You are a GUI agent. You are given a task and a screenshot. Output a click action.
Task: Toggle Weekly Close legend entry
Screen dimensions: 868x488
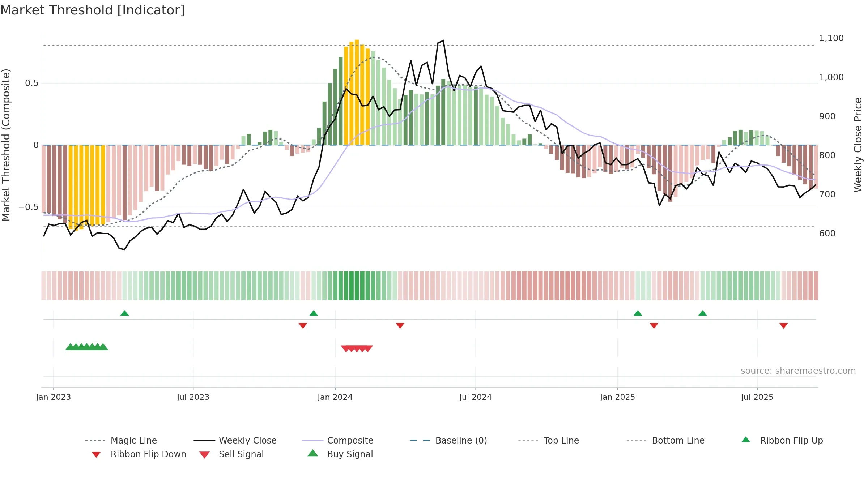tap(247, 440)
